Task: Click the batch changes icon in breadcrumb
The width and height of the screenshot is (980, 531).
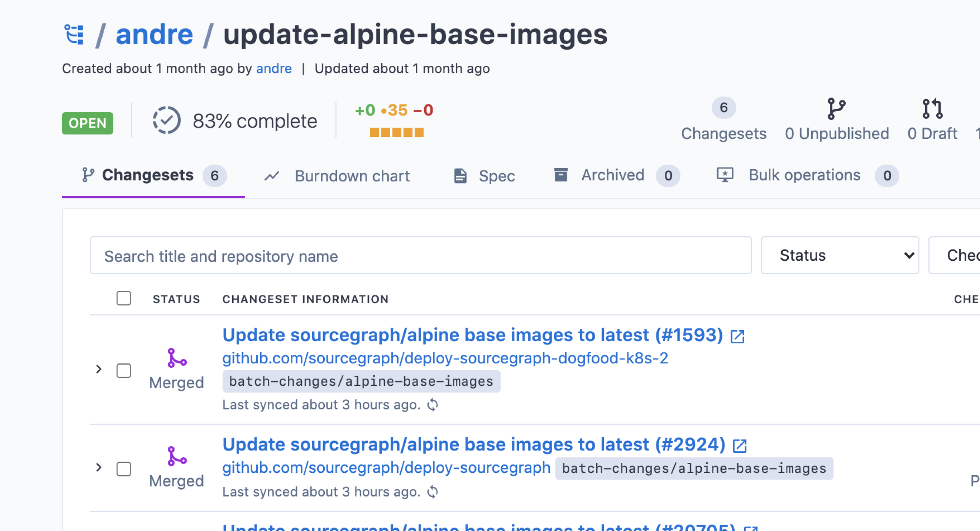Action: 74,34
